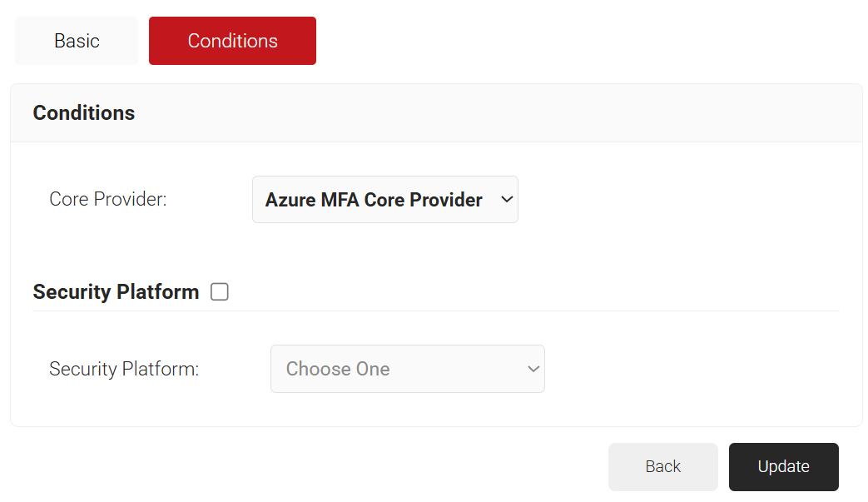868x502 pixels.
Task: Switch to the Basic tab
Action: pos(77,41)
